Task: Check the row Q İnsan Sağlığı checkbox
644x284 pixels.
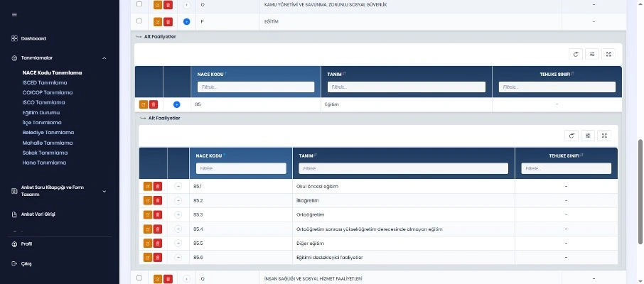Action: [139, 278]
